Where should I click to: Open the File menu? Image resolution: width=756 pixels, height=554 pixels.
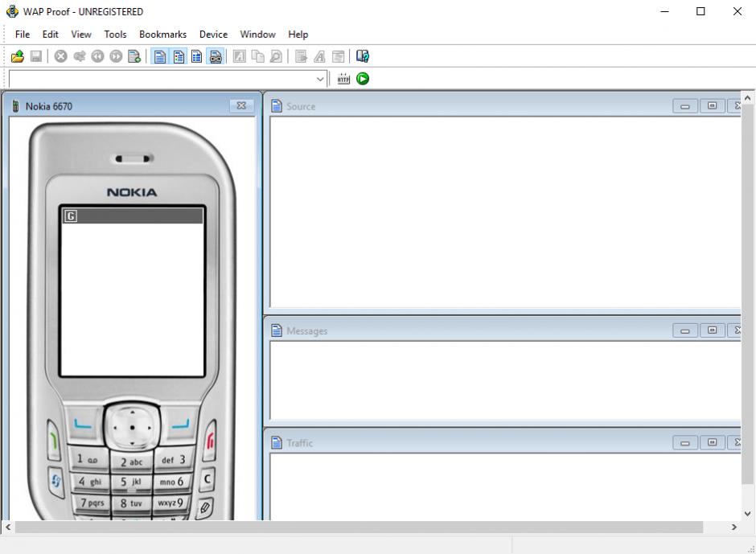[23, 35]
